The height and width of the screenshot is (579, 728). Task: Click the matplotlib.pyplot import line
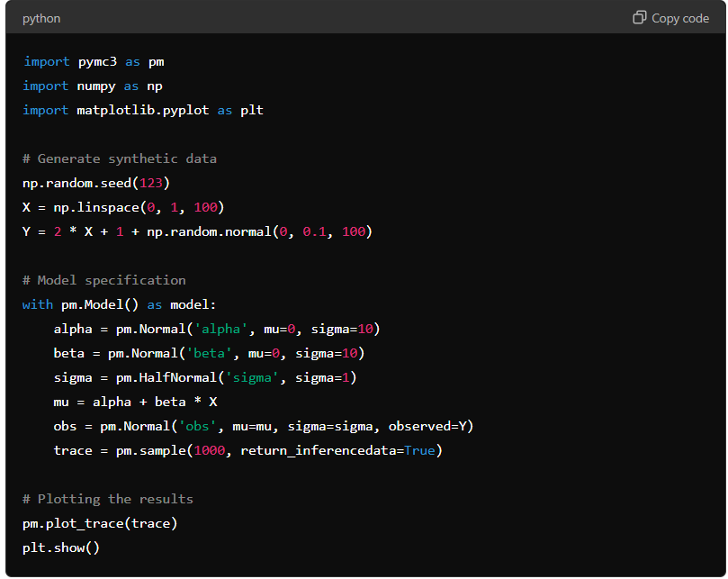tap(143, 110)
